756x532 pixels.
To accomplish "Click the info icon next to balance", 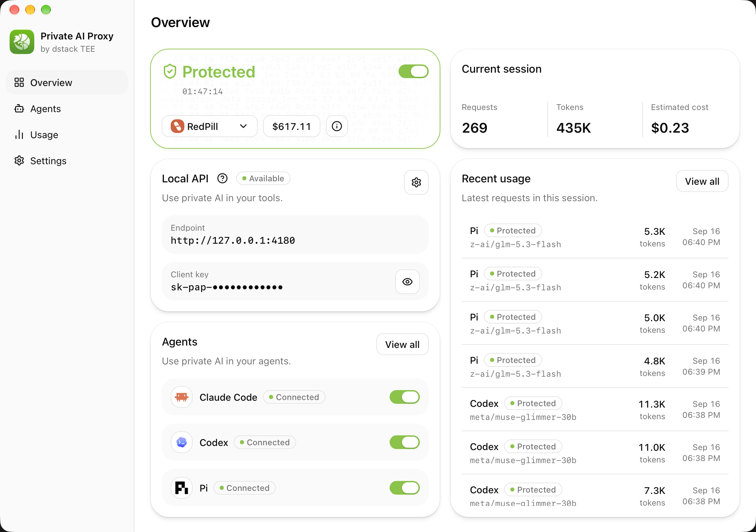I will (337, 126).
